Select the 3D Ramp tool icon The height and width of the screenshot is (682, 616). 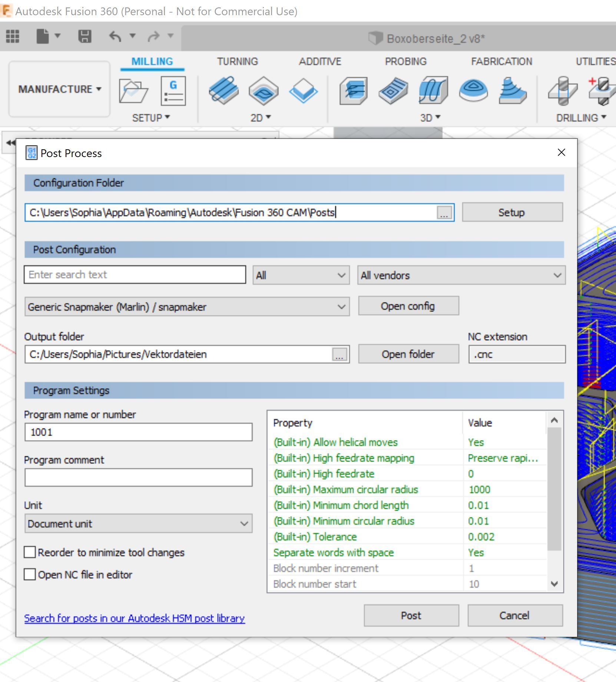[513, 90]
